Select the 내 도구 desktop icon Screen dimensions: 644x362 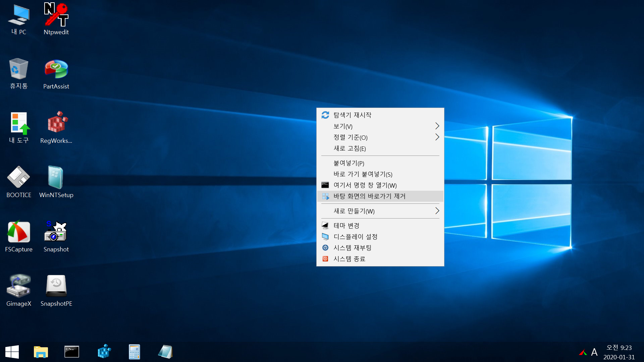[x=19, y=128]
